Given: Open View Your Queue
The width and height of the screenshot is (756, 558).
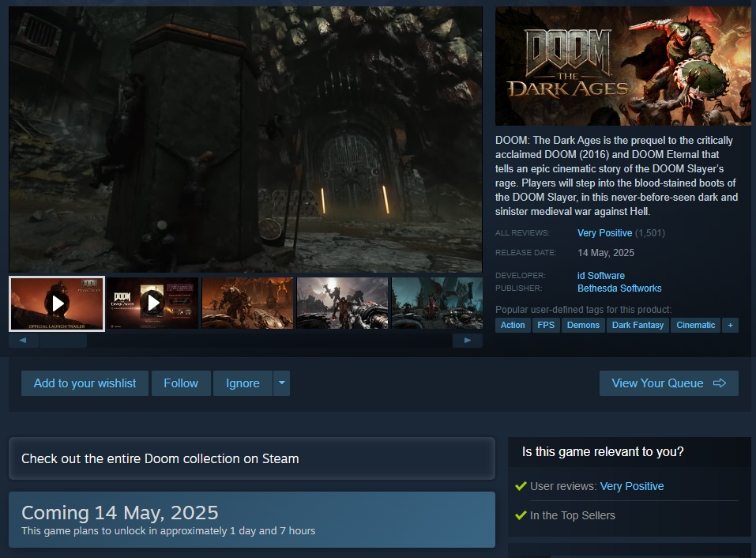Looking at the screenshot, I should click(x=668, y=383).
